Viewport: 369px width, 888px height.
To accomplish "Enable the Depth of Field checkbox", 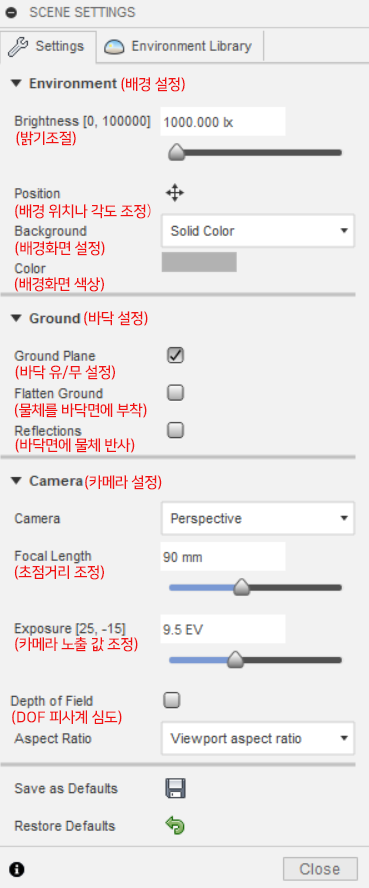I will click(171, 701).
